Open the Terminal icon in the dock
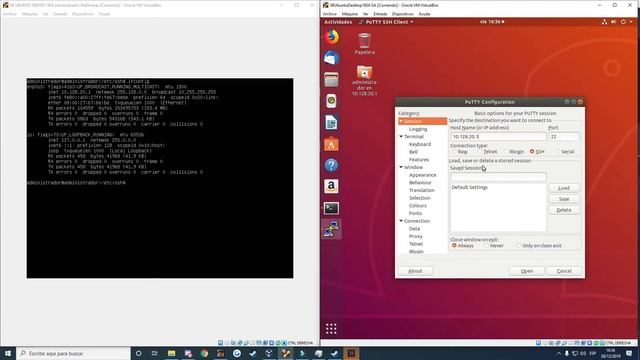This screenshot has height=360, width=640. (x=331, y=208)
